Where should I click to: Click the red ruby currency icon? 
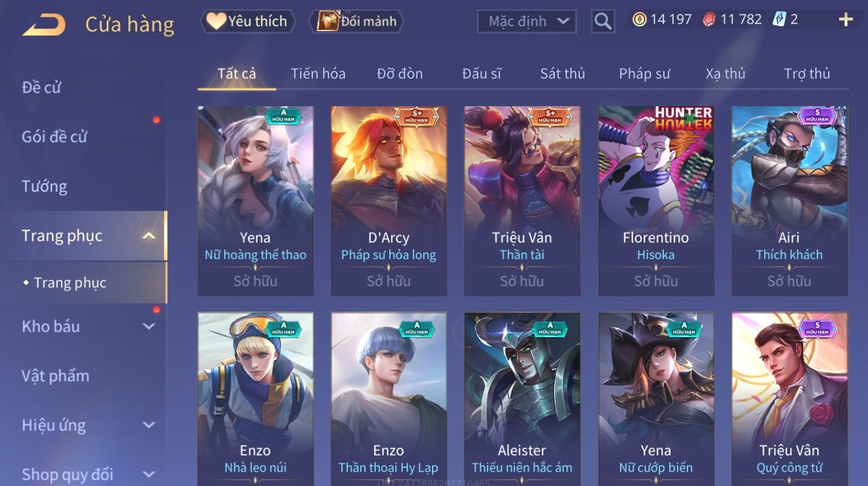[x=709, y=20]
